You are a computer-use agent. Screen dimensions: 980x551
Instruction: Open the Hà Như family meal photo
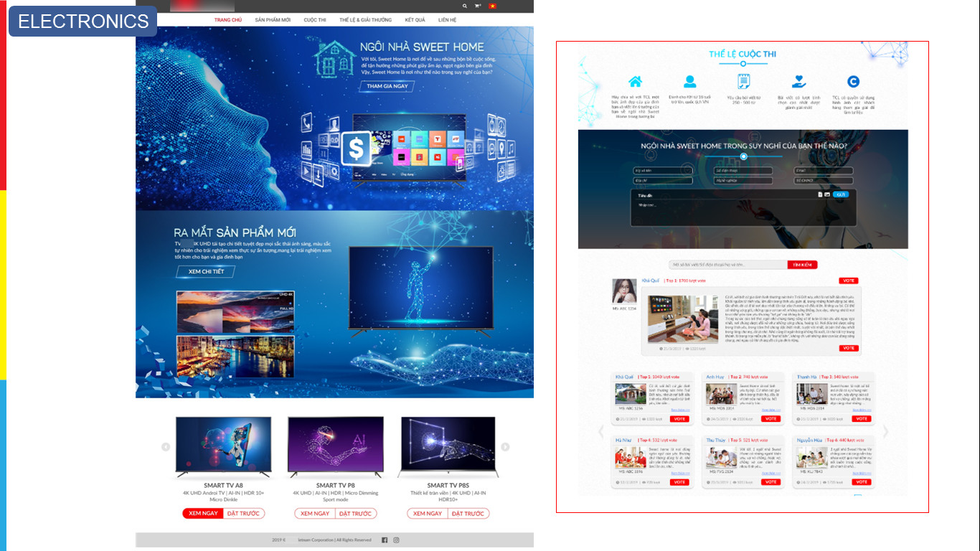pos(629,458)
